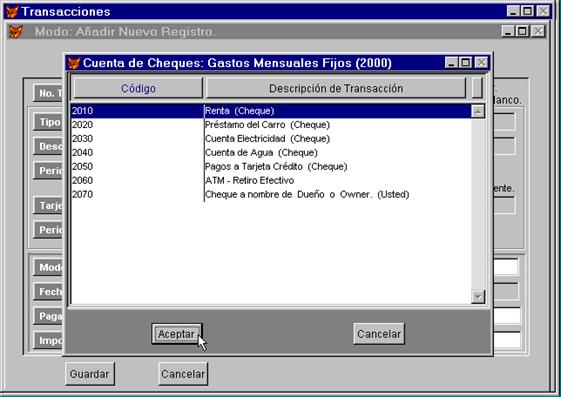Click code 2070 in the list
The image size is (561, 397).
[82, 195]
